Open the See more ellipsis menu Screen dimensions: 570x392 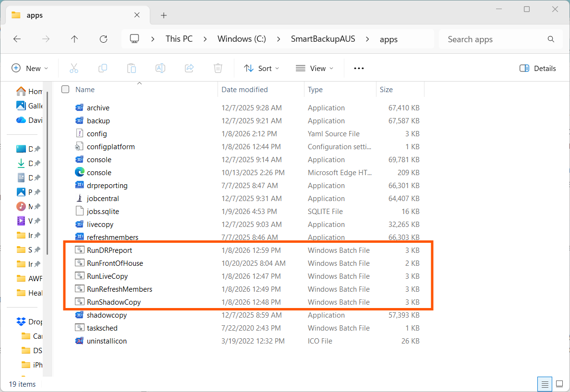pos(359,68)
